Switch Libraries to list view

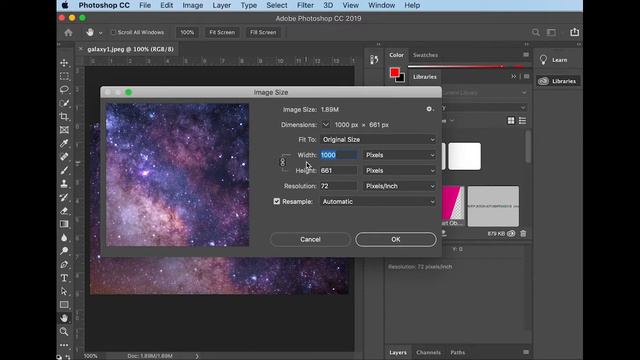pyautogui.click(x=522, y=120)
